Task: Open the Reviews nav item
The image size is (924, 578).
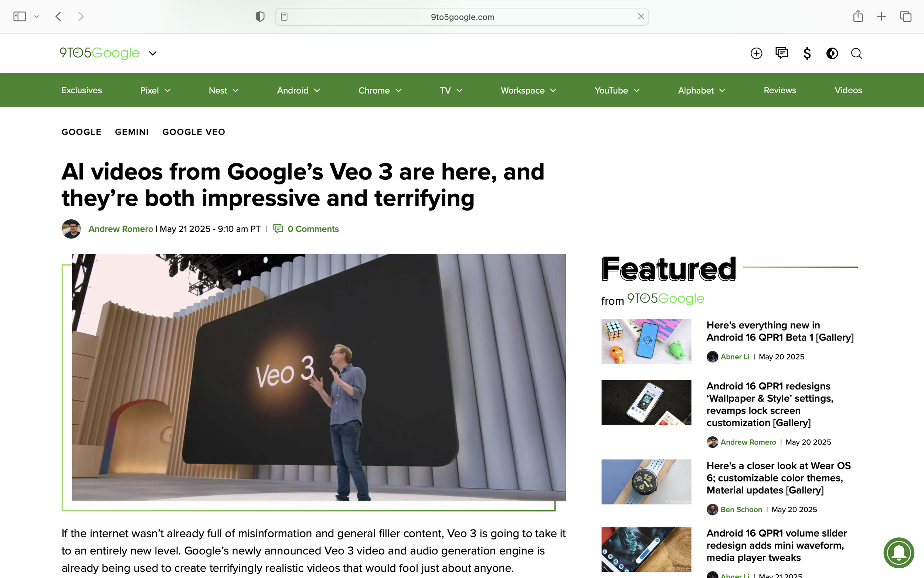Action: click(779, 90)
